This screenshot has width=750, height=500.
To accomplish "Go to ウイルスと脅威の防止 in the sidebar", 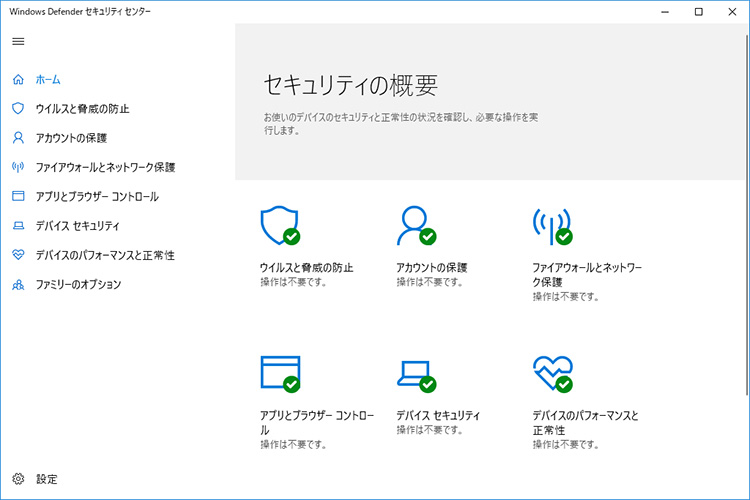I will (82, 109).
